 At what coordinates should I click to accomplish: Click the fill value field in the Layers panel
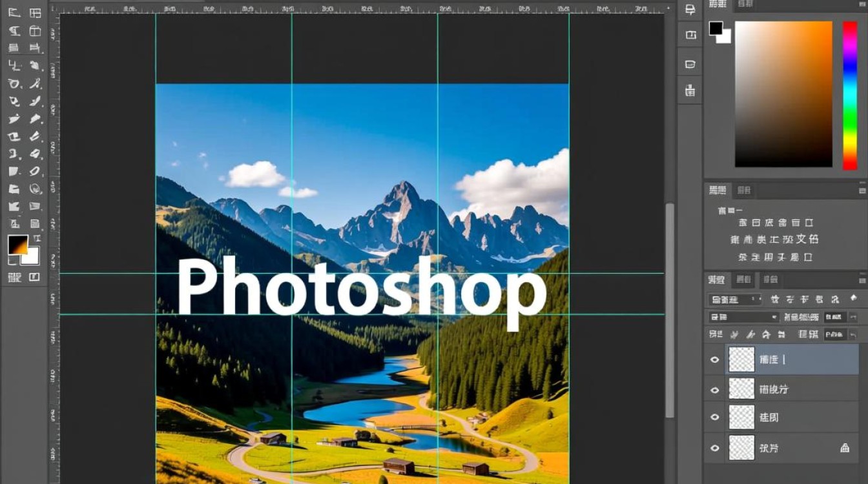(835, 334)
